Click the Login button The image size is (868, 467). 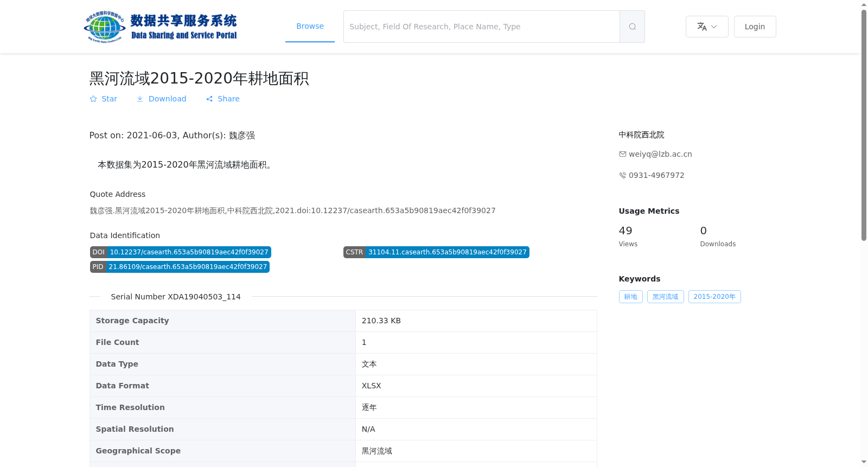pos(755,27)
